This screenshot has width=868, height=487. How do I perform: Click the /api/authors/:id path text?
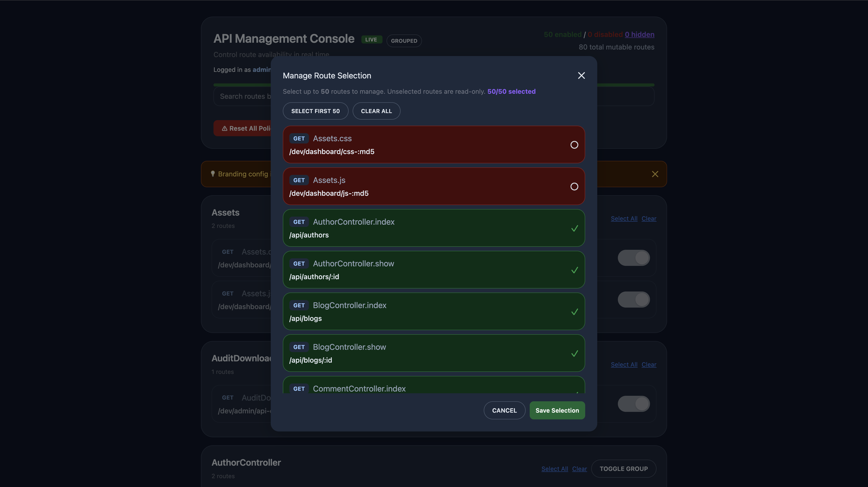pos(314,277)
